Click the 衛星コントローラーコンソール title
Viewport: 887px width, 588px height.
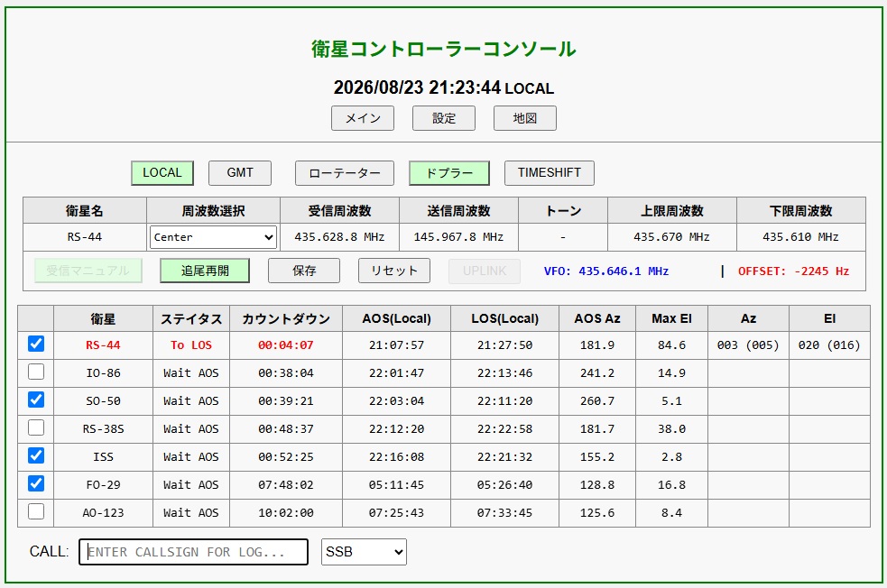click(444, 49)
